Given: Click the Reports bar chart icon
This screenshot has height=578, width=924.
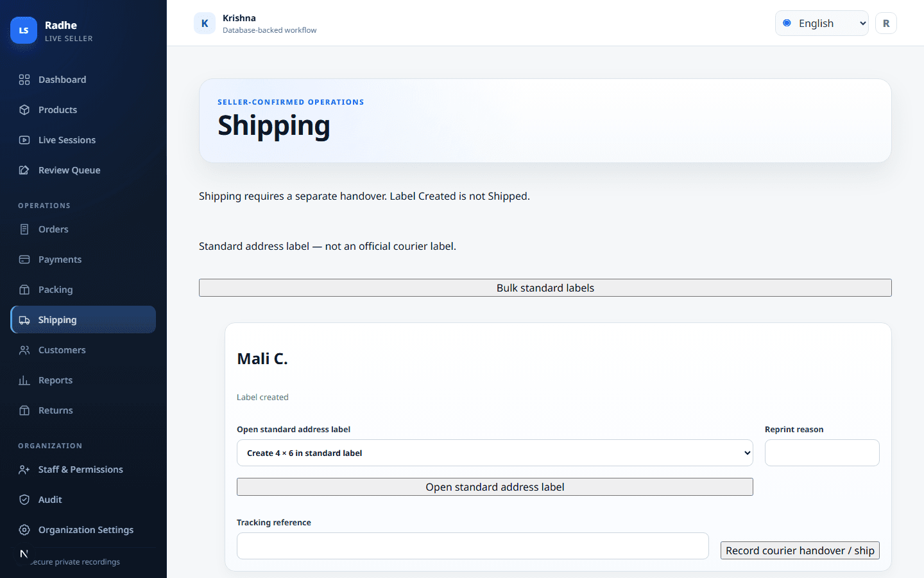Looking at the screenshot, I should click(x=24, y=380).
